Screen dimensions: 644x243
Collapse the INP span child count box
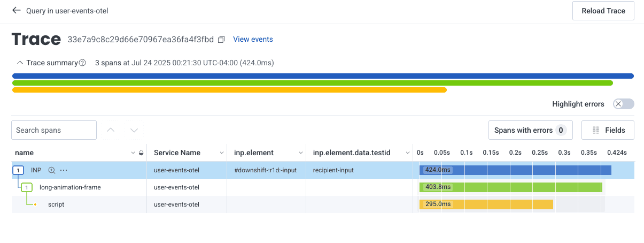(18, 170)
